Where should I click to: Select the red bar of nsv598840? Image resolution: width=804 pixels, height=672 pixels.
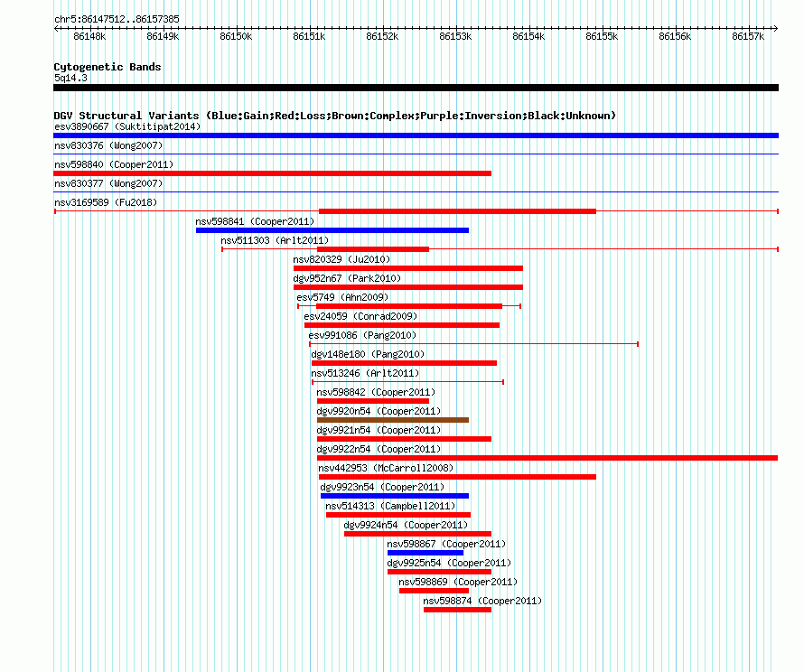pos(272,173)
